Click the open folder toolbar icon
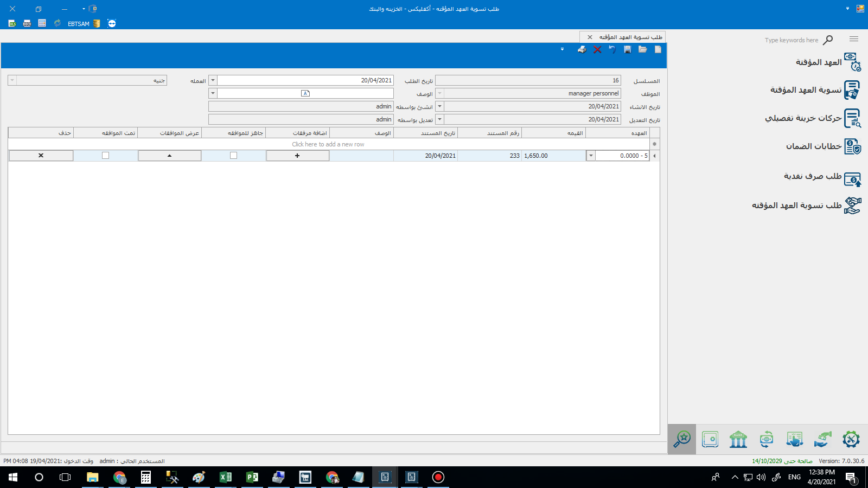Screen dimensions: 868x488 pos(643,49)
